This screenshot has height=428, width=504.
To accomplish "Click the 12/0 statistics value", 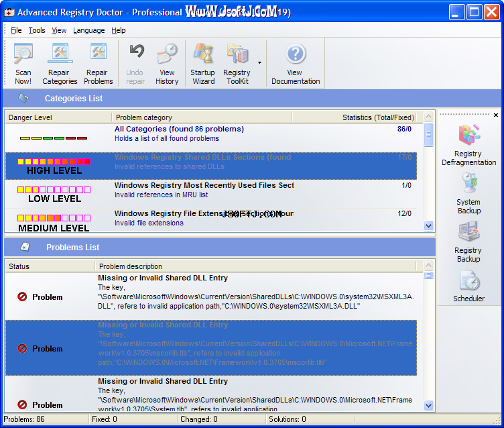I will (404, 213).
